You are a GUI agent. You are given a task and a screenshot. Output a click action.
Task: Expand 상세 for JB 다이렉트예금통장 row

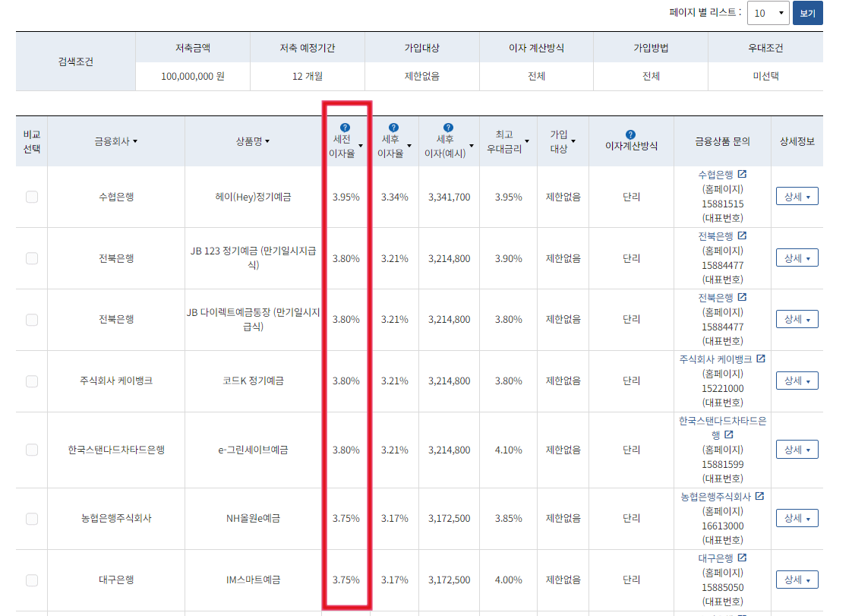pos(797,319)
